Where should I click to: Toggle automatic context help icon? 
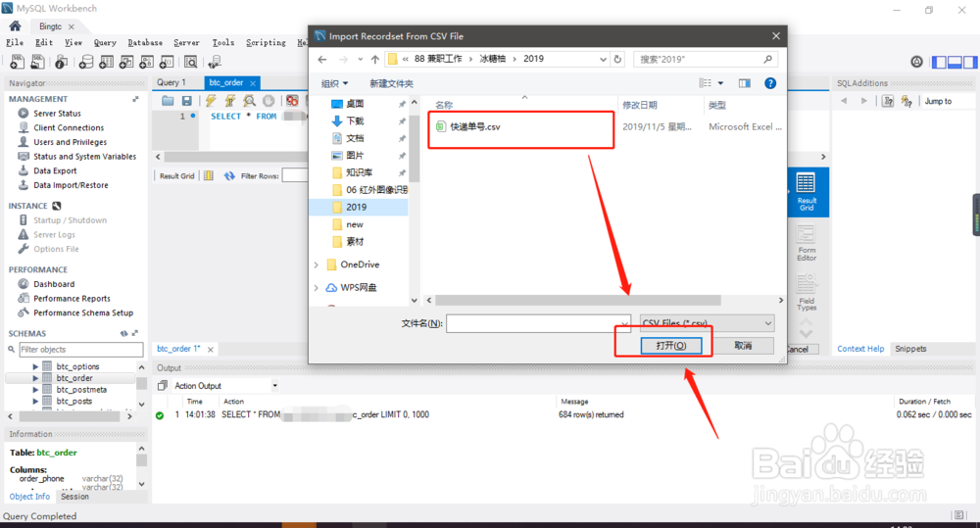[x=906, y=101]
